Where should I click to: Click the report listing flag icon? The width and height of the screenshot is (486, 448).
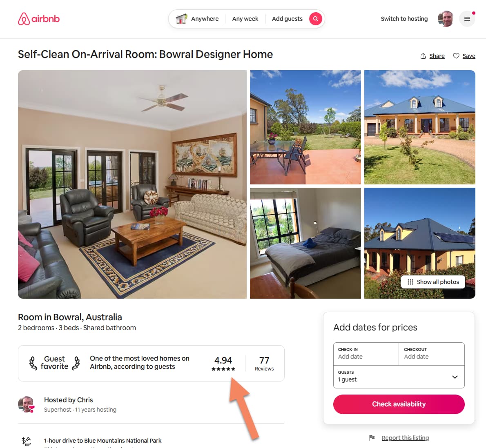372,437
